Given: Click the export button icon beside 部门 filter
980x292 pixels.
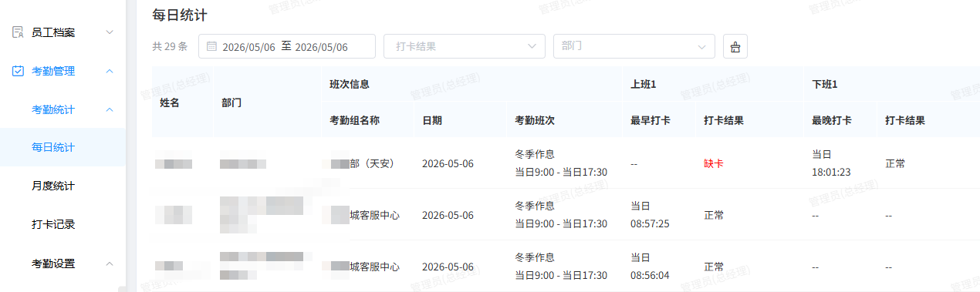Looking at the screenshot, I should click(x=735, y=47).
